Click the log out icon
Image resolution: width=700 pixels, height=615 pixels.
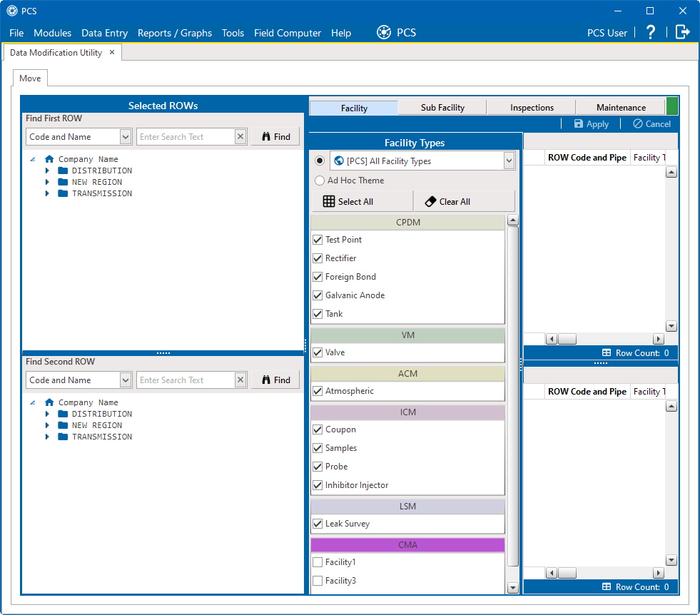[x=683, y=32]
